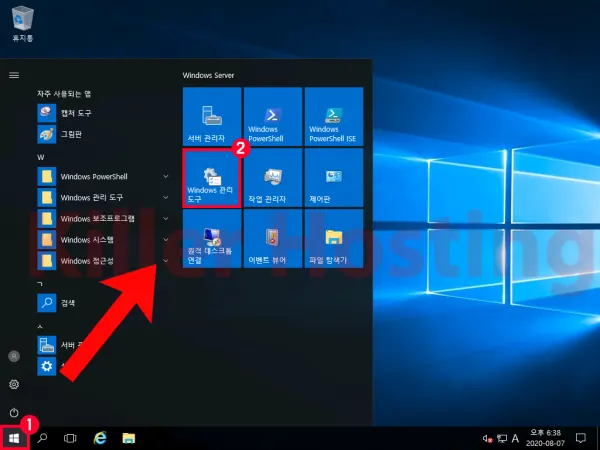This screenshot has width=600, height=450.
Task: Expand the Windows PowerShell folder chevron
Action: (166, 176)
